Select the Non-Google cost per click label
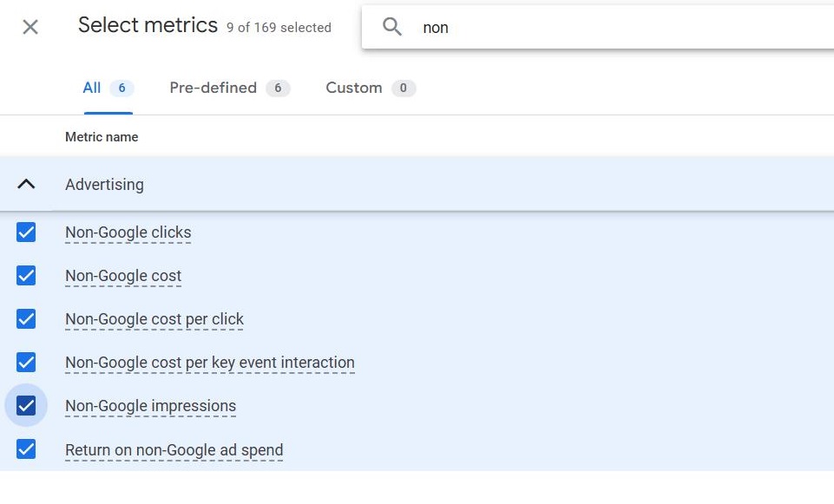This screenshot has height=504, width=834. coord(154,319)
